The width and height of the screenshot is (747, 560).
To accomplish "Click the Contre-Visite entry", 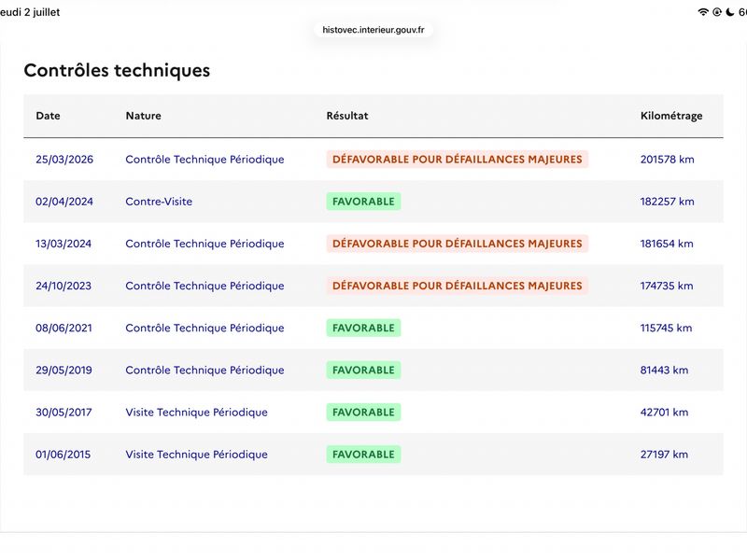I will (159, 202).
